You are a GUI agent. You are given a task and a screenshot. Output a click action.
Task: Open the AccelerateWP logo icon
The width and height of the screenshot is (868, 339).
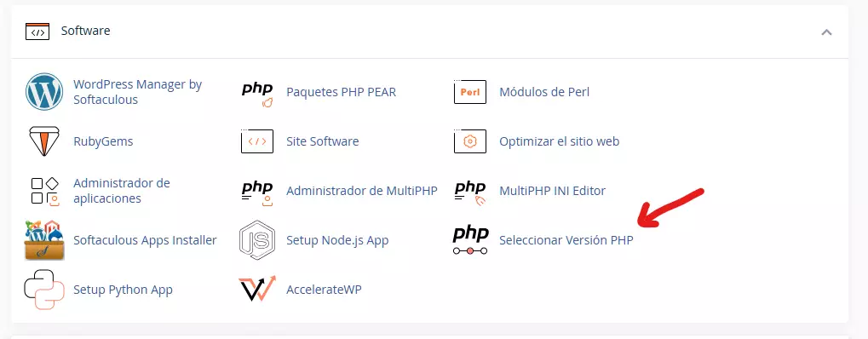coord(257,289)
